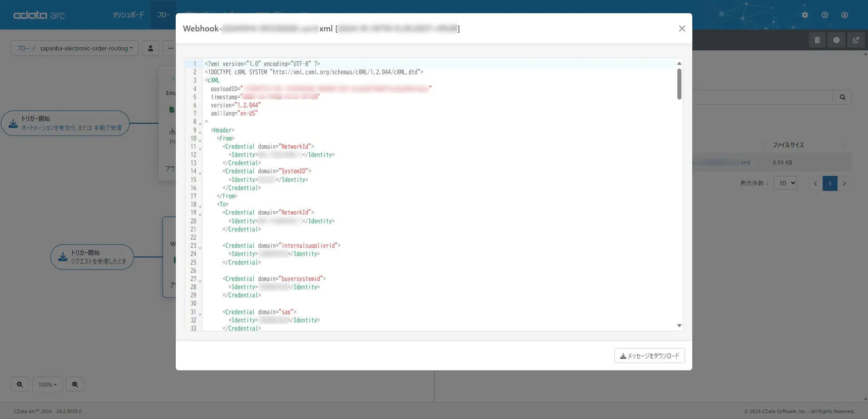Click the XML viewer scroll up arrow
The image size is (868, 419).
(x=679, y=63)
